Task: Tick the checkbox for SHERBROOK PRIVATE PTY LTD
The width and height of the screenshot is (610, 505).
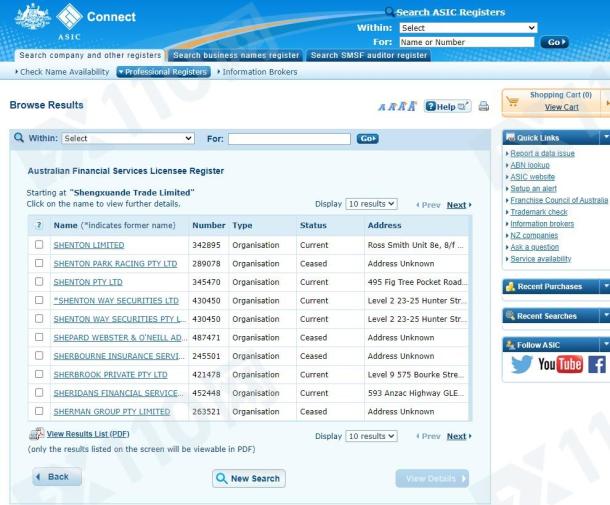Action: [x=39, y=374]
